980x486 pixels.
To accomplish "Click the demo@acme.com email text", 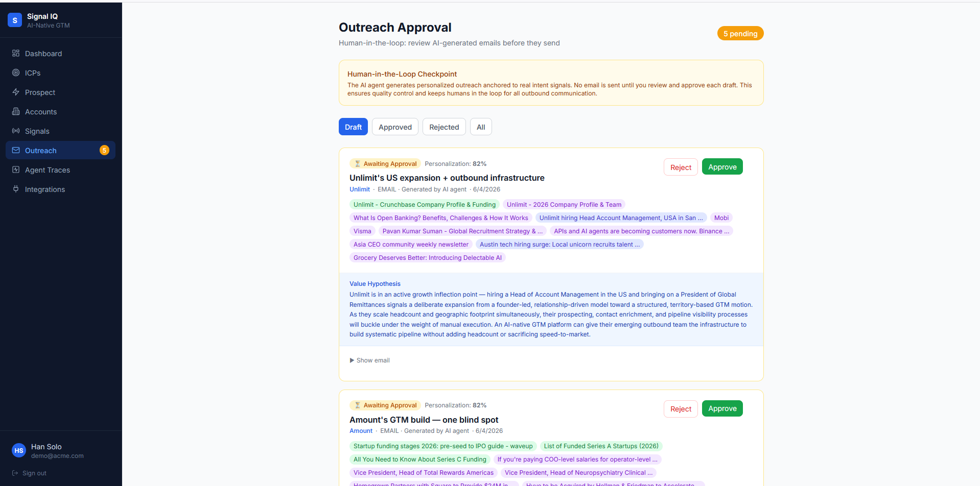I will (57, 456).
